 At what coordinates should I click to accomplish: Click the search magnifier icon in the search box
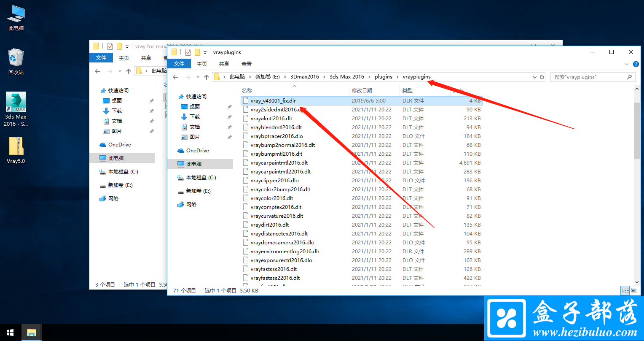click(x=630, y=77)
